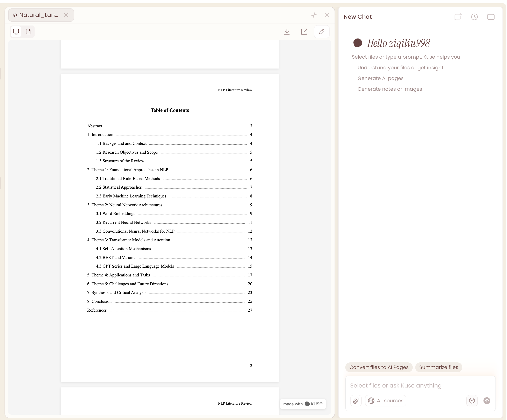Viewport: 507px width, 420px height.
Task: Choose the Generate AI pages suggestion
Action: pyautogui.click(x=380, y=78)
